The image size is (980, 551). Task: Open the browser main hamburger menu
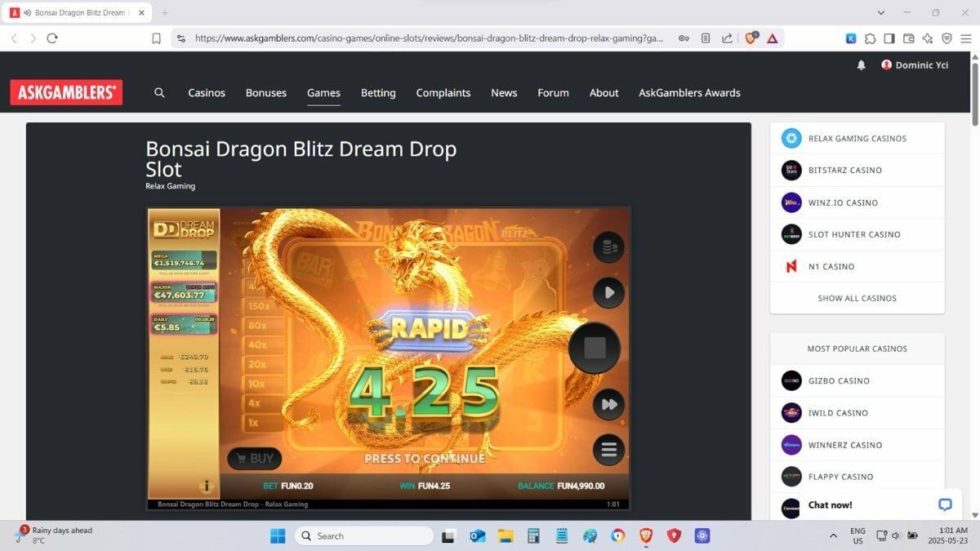967,38
